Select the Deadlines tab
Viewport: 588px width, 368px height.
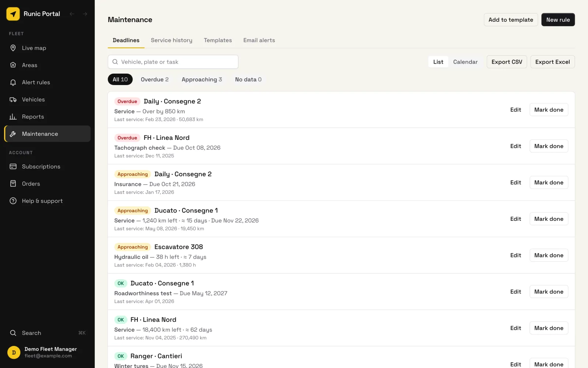(x=126, y=40)
